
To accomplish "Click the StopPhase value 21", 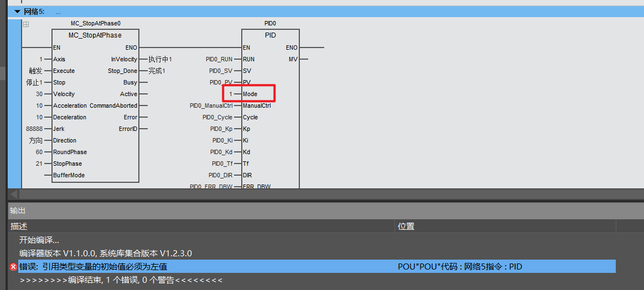I will 39,164.
